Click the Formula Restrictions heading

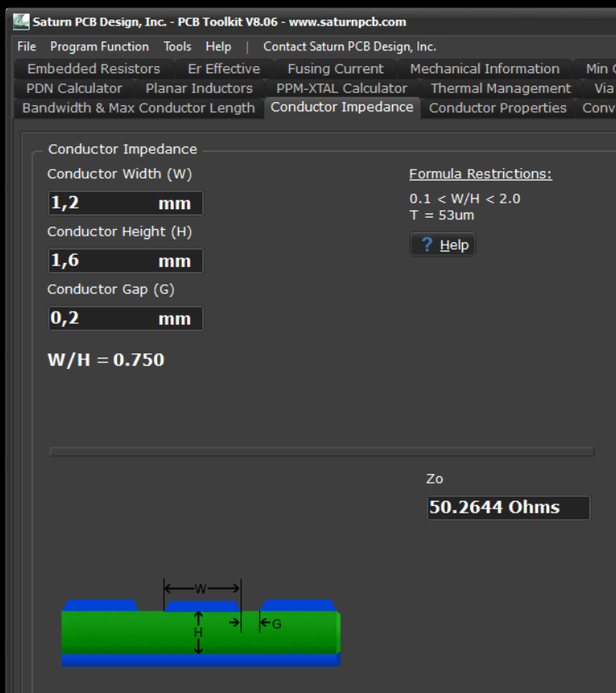point(480,174)
